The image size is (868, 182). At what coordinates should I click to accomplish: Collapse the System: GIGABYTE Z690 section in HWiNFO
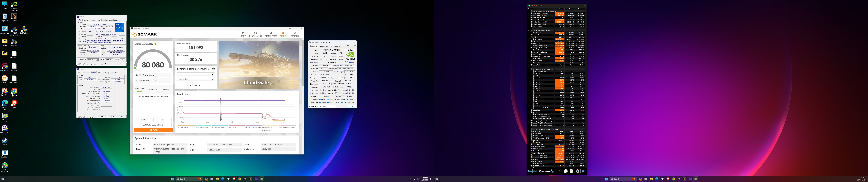click(x=529, y=12)
